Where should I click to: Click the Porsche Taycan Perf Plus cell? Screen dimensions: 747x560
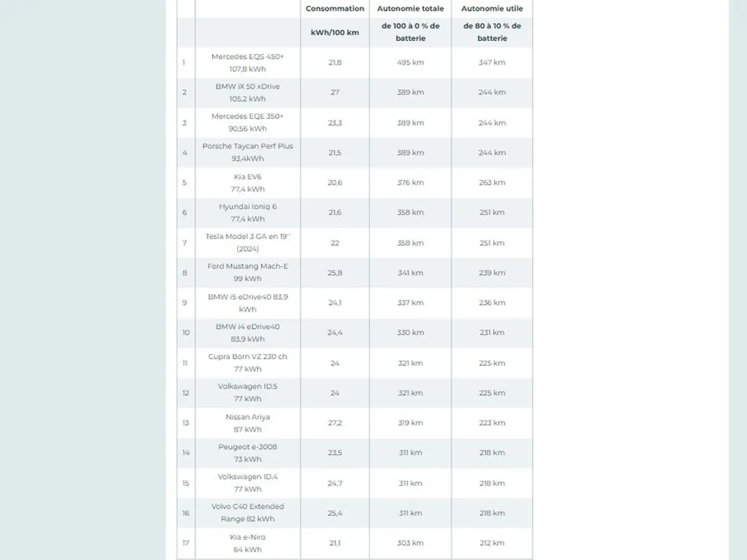(x=248, y=152)
